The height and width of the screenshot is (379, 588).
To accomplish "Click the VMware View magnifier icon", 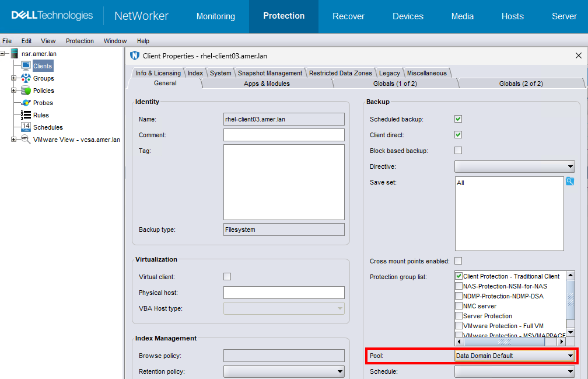I will coord(26,139).
